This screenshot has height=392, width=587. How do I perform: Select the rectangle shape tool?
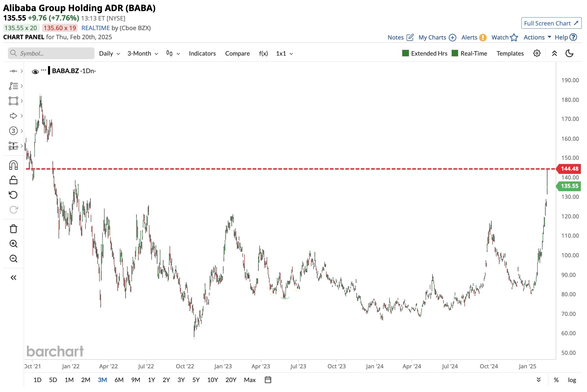click(13, 101)
